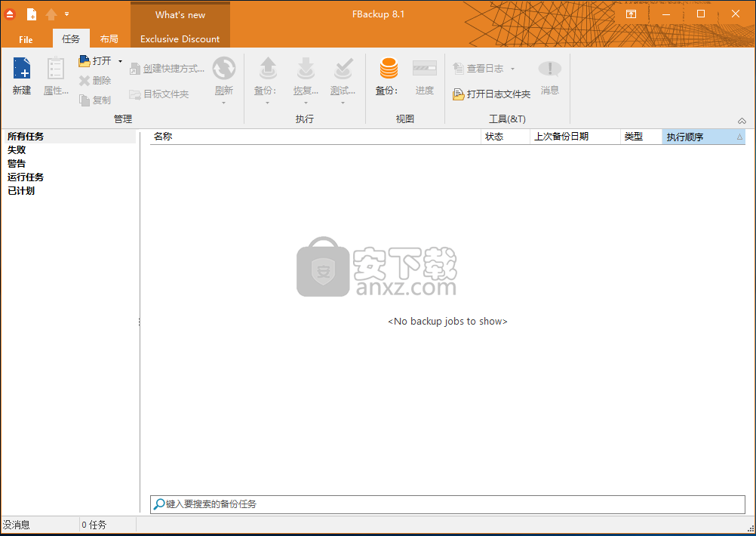This screenshot has width=756, height=536.
Task: Click the 打开 open button in ribbon
Action: 95,61
